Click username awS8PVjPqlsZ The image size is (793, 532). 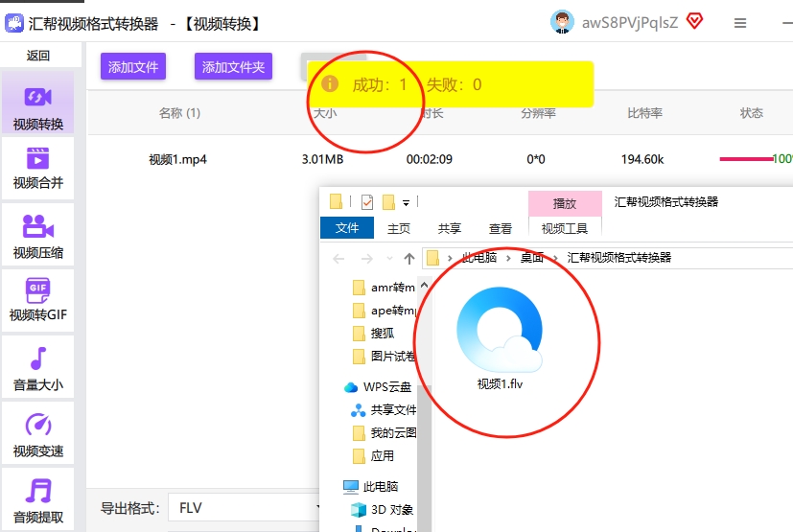(630, 23)
